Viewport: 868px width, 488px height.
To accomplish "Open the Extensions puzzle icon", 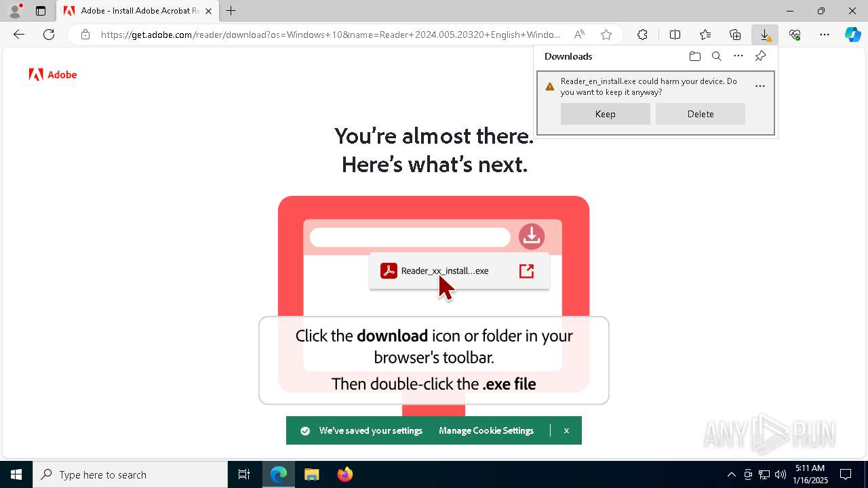I will point(642,35).
